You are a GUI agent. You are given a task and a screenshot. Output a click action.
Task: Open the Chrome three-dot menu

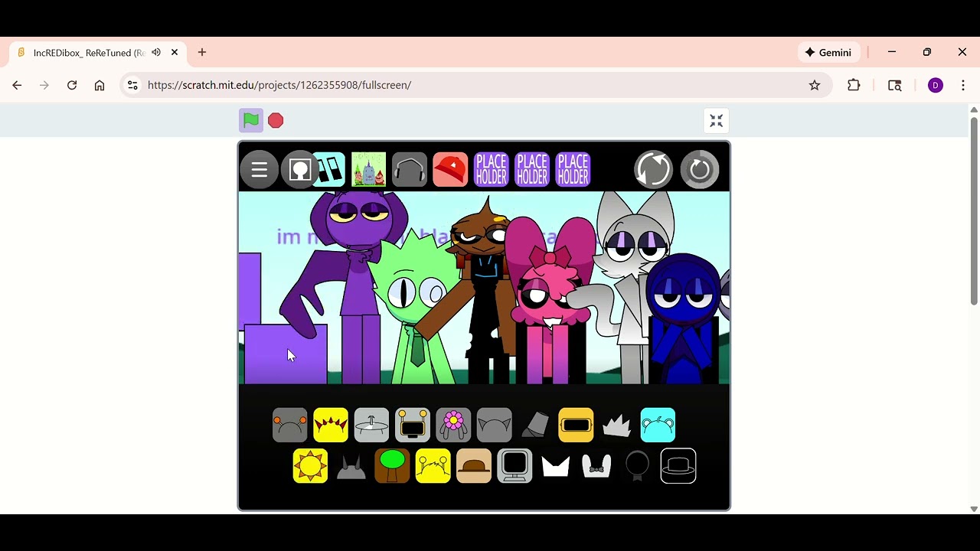pos(963,85)
